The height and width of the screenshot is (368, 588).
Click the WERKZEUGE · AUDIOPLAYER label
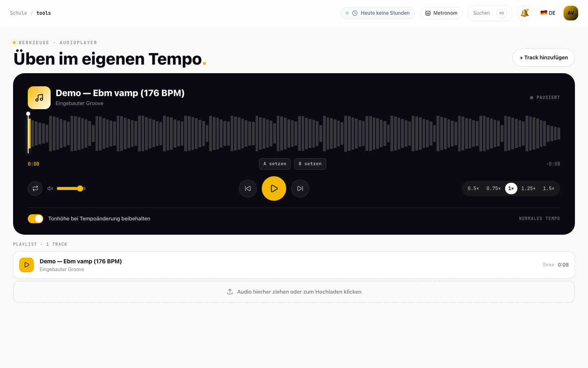tap(58, 43)
